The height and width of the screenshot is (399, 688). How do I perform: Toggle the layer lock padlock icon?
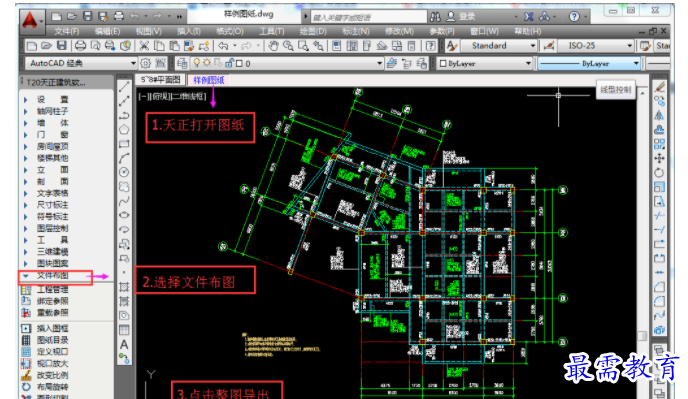(x=229, y=64)
